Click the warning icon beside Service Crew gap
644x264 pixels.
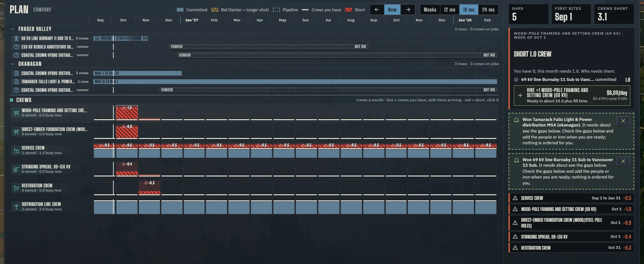click(x=515, y=198)
